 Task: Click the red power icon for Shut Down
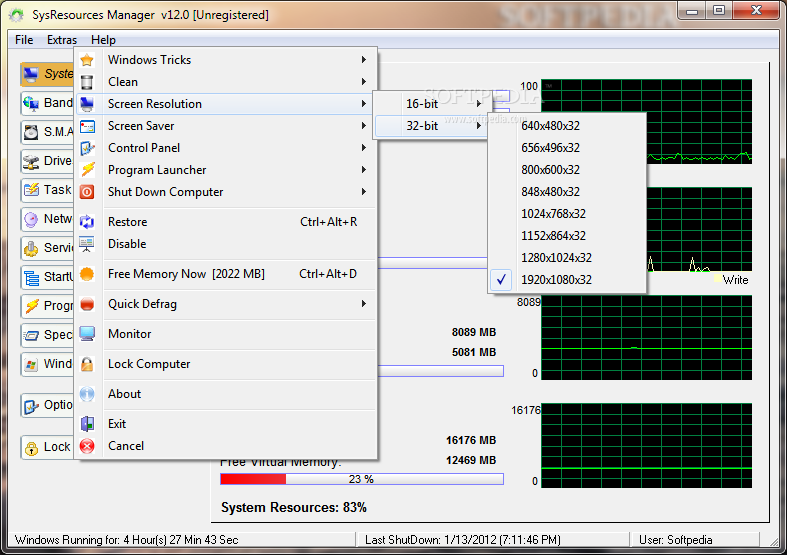tap(87, 192)
